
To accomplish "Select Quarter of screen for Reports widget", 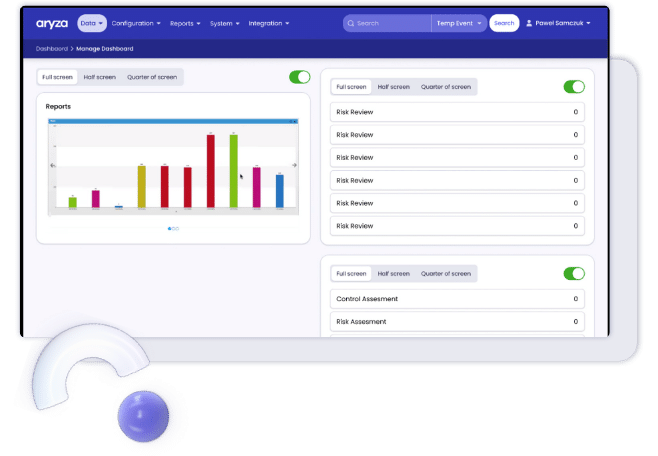I will 152,77.
